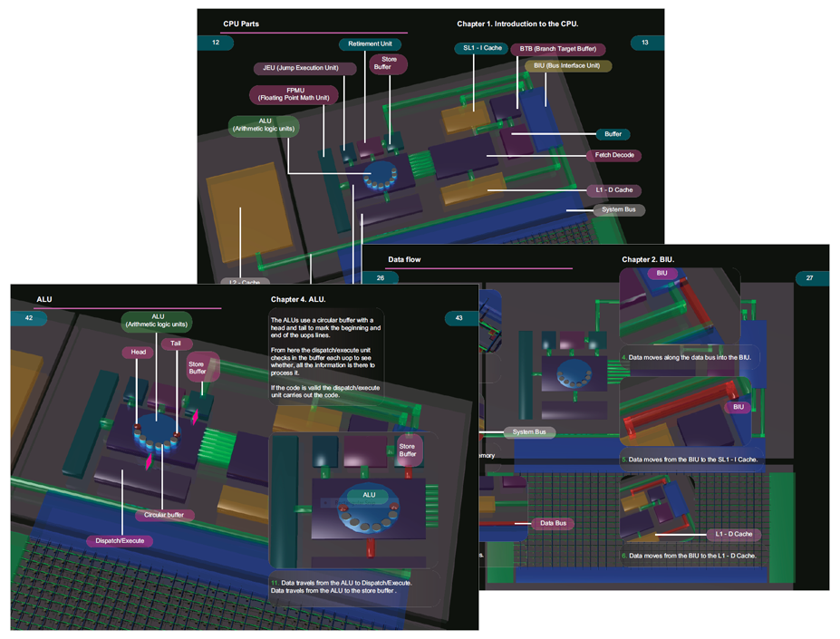Screen dimensions: 840x639
Task: Select the 'SL1 - I Cache' label
Action: 482,48
